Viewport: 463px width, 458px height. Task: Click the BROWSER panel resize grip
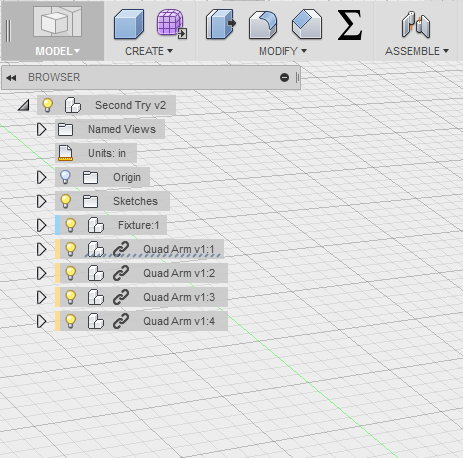click(x=297, y=78)
